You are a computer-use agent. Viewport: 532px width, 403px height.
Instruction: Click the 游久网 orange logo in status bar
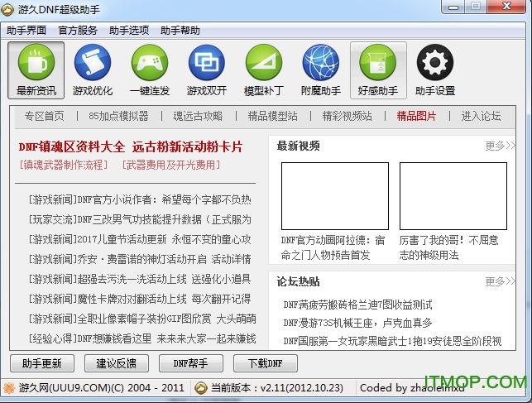tap(9, 388)
